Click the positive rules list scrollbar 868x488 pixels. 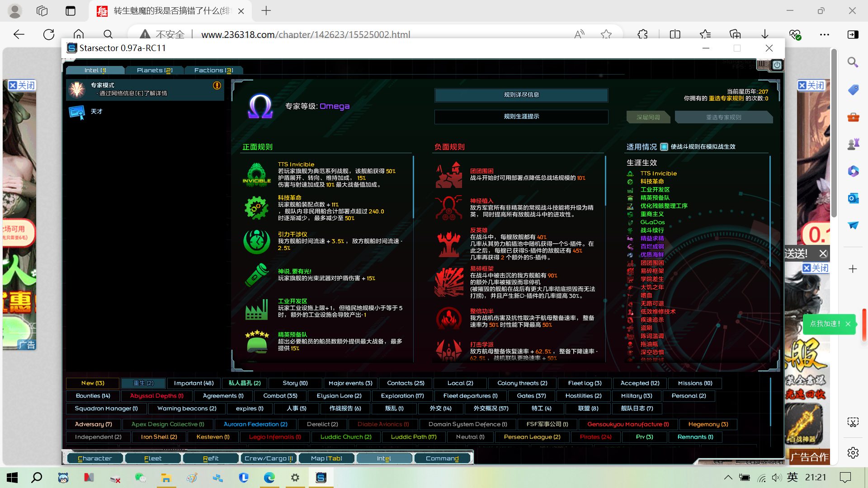tap(413, 188)
